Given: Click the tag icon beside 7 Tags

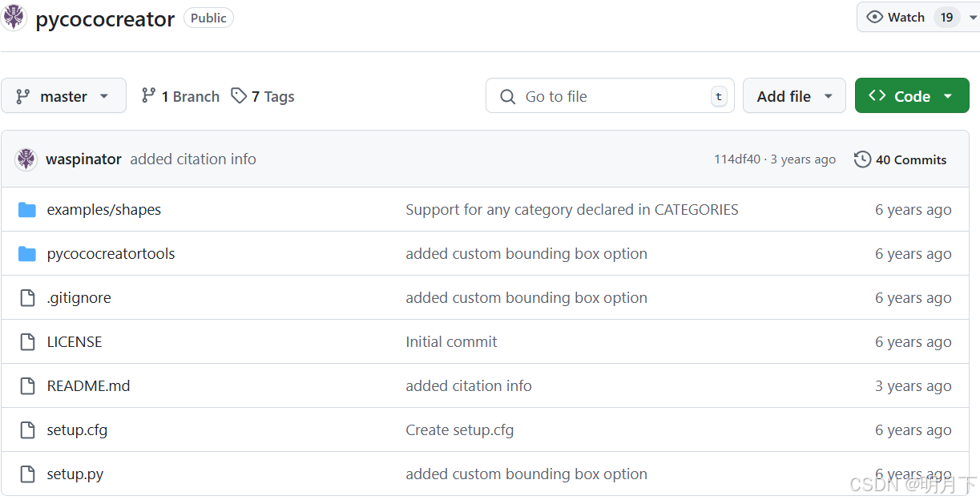Looking at the screenshot, I should click(239, 96).
